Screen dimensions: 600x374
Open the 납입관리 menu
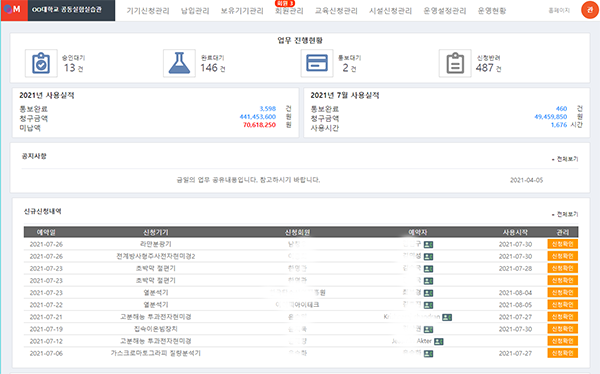pos(195,11)
